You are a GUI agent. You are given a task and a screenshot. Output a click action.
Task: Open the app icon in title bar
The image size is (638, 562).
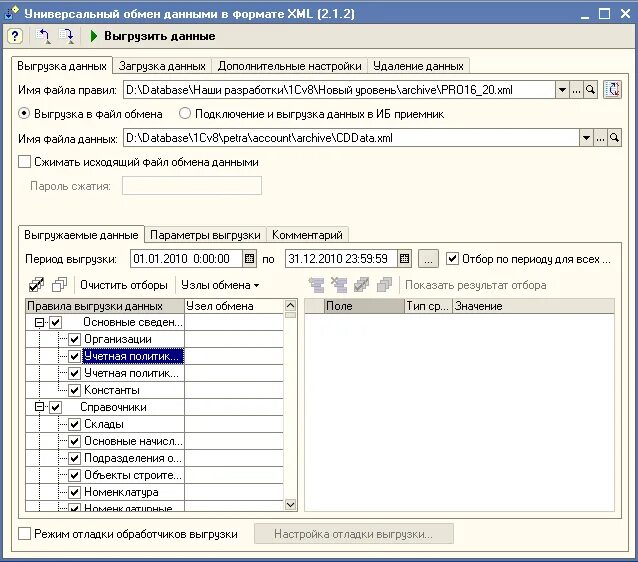[11, 13]
